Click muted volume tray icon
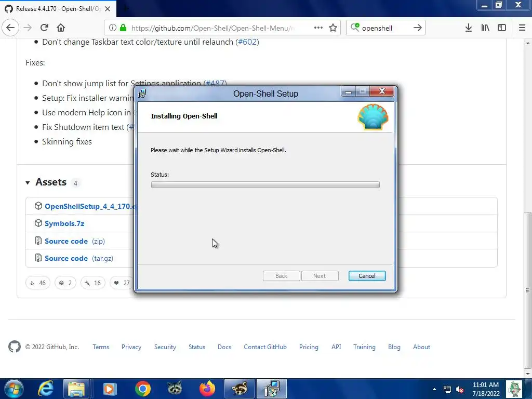This screenshot has height=399, width=532. click(x=460, y=389)
